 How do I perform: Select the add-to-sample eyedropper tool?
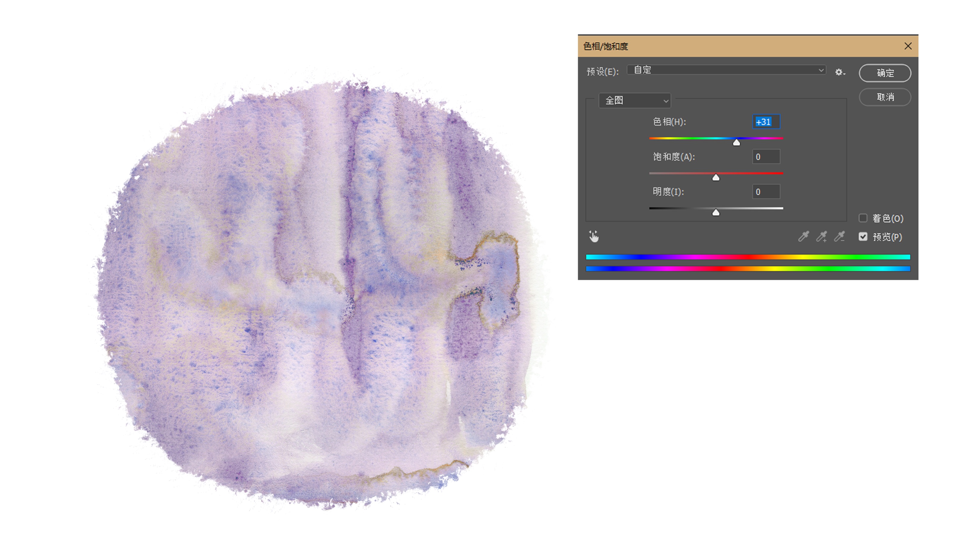pyautogui.click(x=822, y=237)
